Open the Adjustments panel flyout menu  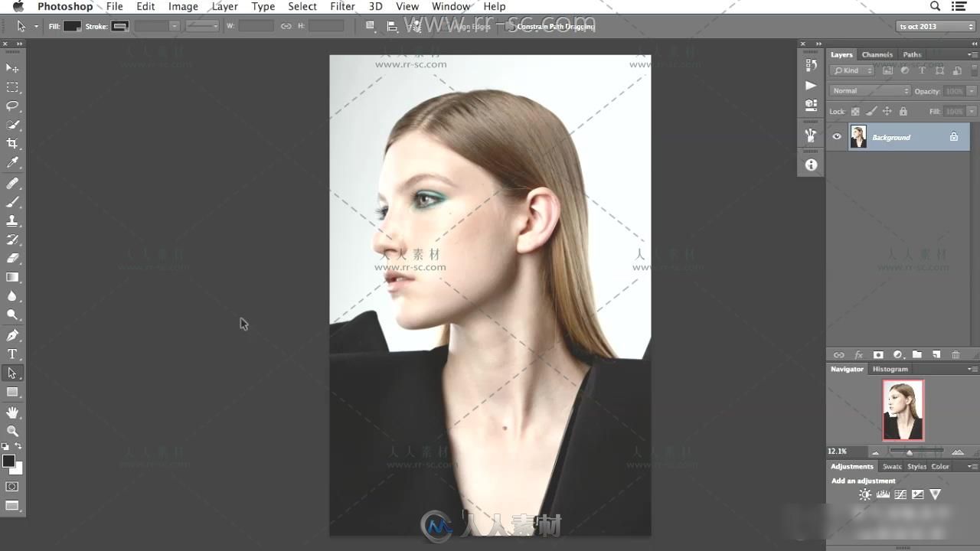pos(972,466)
